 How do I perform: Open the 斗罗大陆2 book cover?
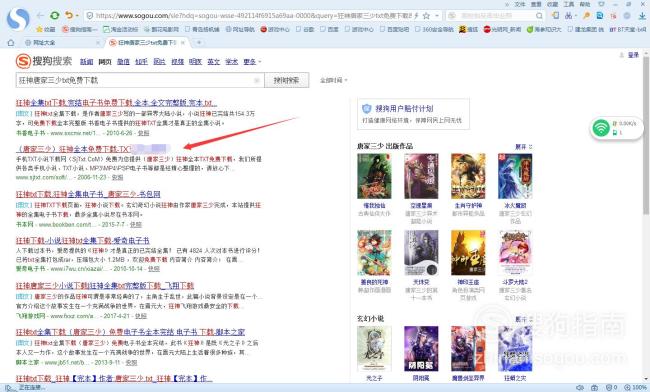click(515, 253)
